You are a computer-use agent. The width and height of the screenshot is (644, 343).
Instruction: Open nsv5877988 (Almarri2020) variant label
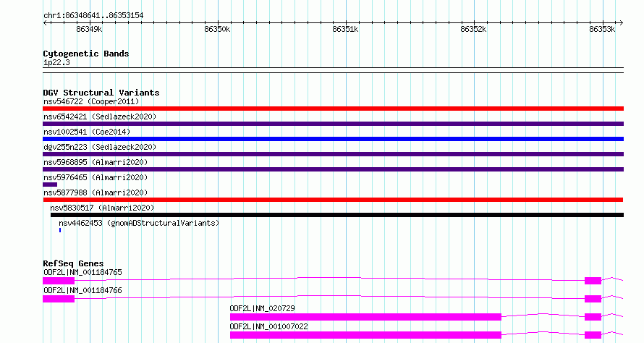[96, 192]
